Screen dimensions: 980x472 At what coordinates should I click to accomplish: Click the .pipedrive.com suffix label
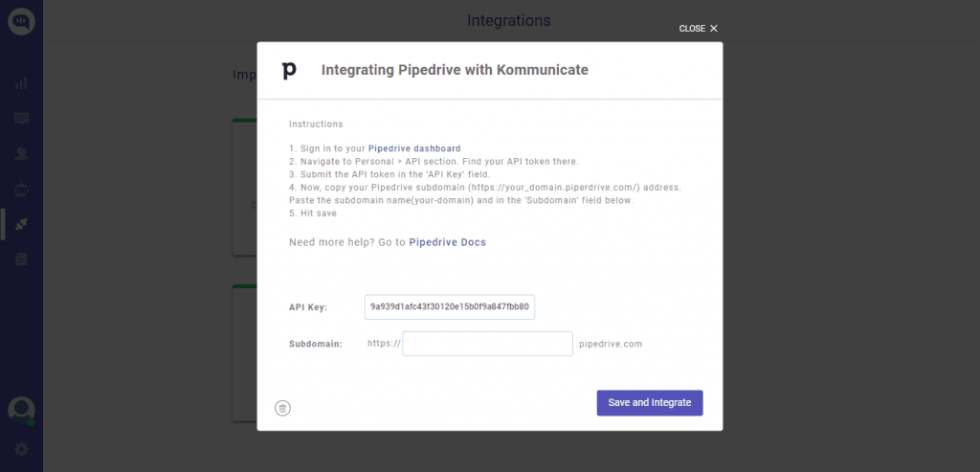[610, 344]
